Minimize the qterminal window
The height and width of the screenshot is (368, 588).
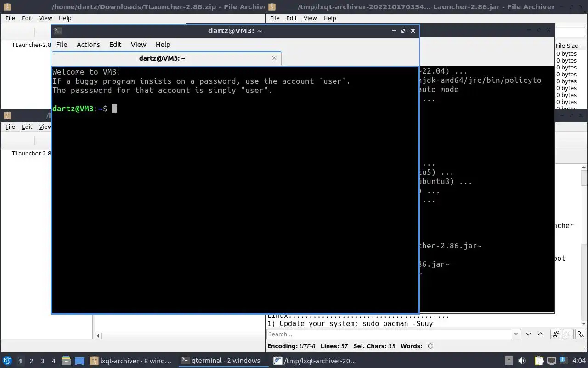coord(394,31)
